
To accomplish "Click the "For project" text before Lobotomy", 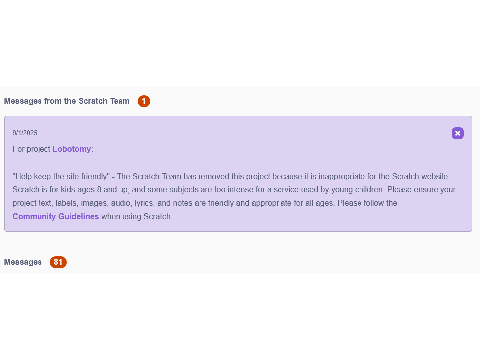I will tap(32, 149).
